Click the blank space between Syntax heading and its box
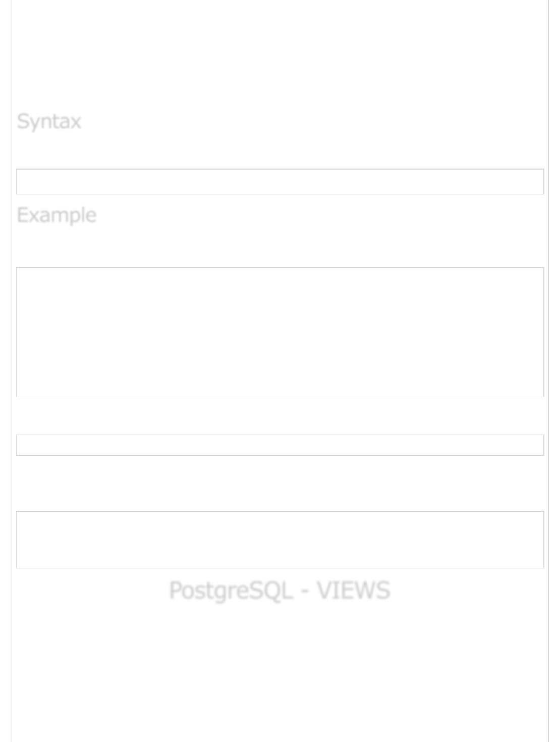Image resolution: width=560 pixels, height=742 pixels. [280, 150]
